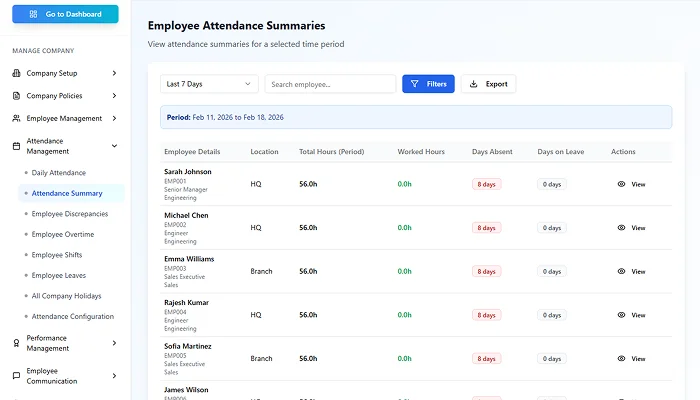Click the 8 days absent badge for Emma Williams
The width and height of the screenshot is (700, 400).
pos(486,271)
